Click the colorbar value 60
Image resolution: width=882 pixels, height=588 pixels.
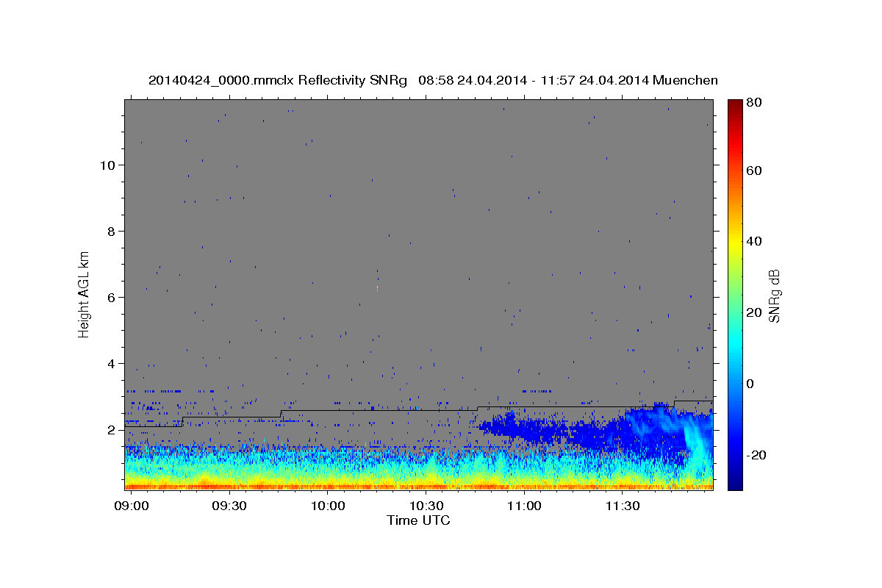point(753,171)
